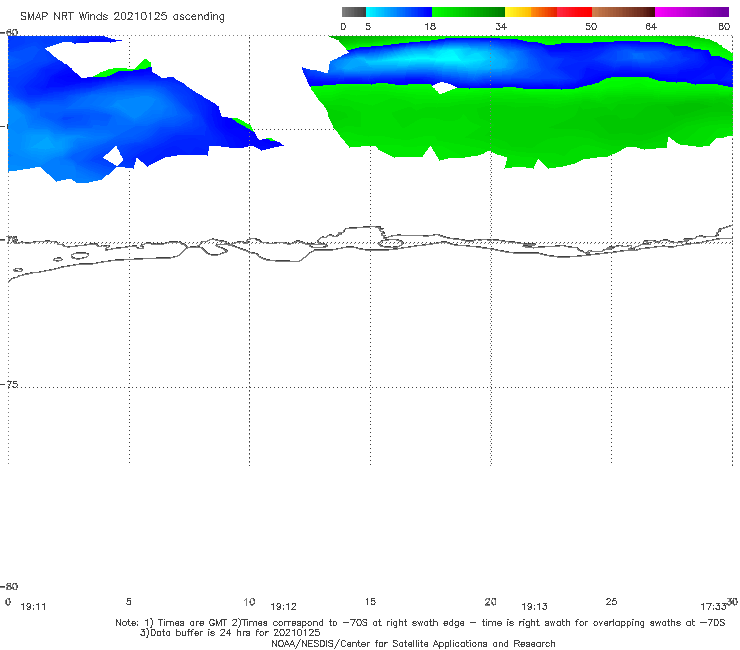Click the latitude label '-75'
Screen dimensions: 740x650
(9, 384)
